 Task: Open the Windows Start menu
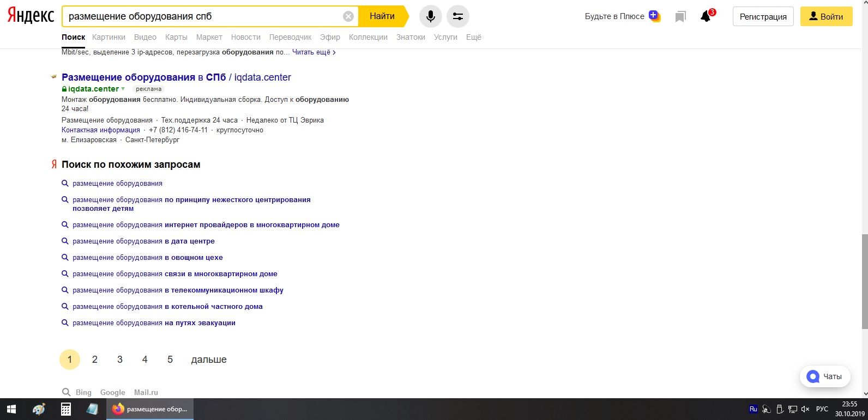(11, 409)
